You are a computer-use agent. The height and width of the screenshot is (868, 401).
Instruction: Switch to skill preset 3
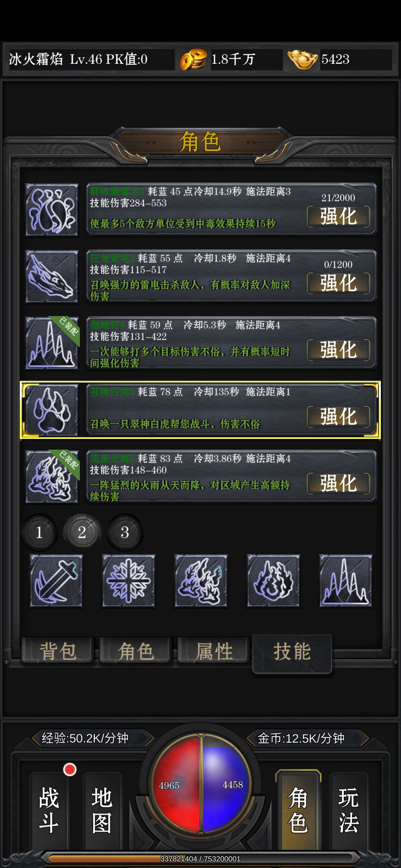click(125, 532)
